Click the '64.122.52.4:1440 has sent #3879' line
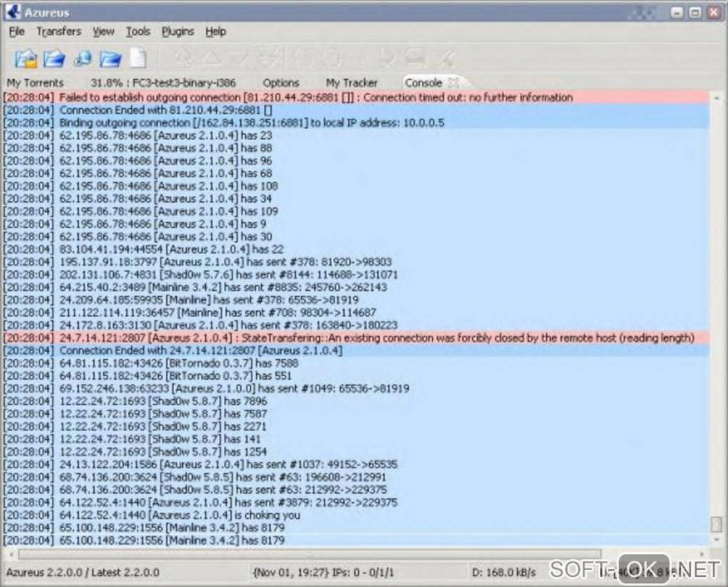This screenshot has width=728, height=587. pos(356,502)
